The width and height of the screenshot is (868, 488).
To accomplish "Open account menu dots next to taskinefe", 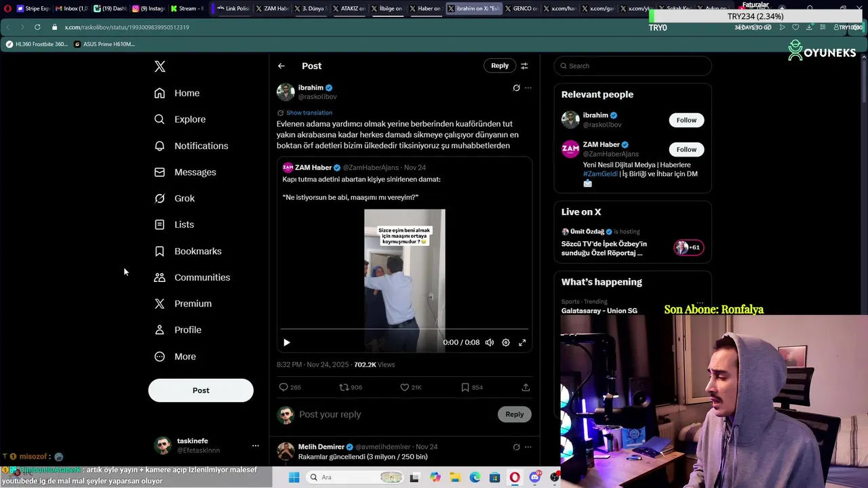I will point(256,445).
